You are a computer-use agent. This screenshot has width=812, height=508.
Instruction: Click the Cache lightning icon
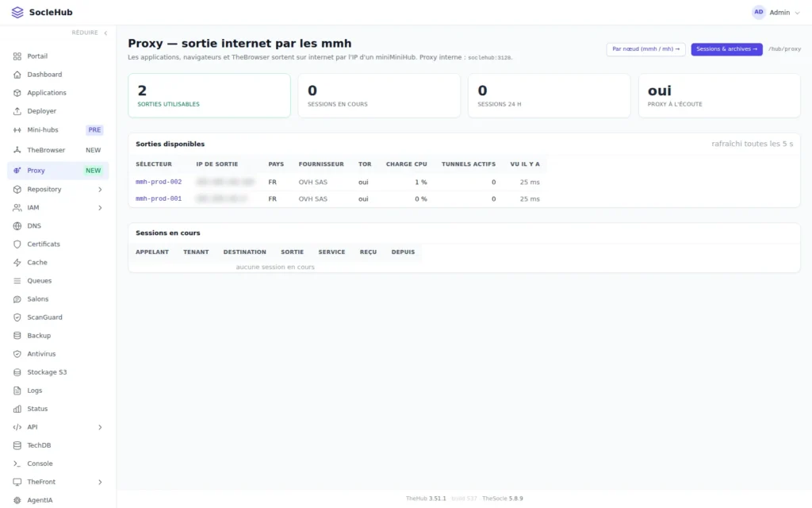17,263
